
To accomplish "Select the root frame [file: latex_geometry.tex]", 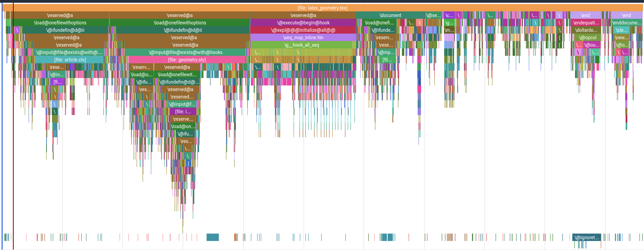I will (x=322, y=8).
